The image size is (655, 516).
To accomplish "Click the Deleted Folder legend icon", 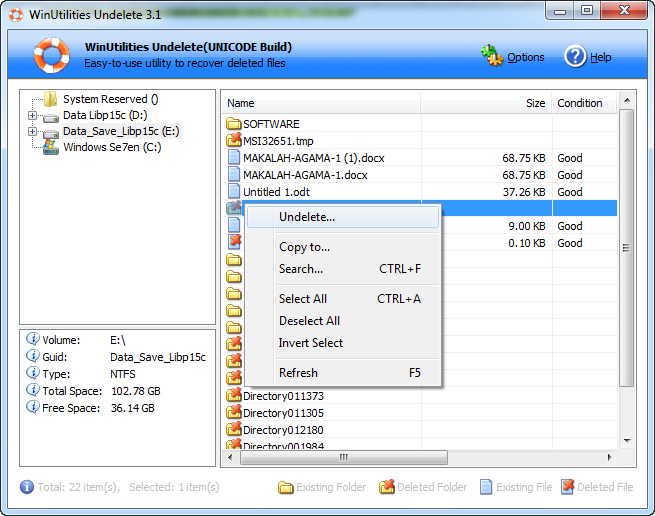I will click(x=387, y=486).
